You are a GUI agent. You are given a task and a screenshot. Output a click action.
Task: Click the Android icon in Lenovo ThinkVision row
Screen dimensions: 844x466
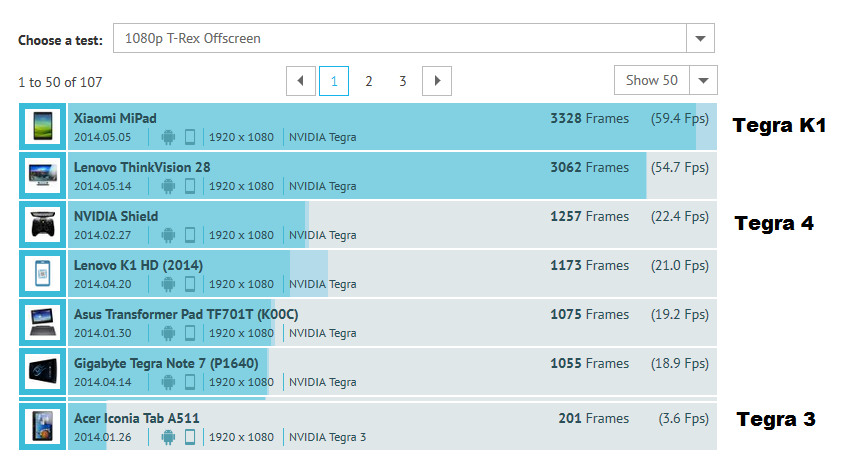pyautogui.click(x=168, y=186)
